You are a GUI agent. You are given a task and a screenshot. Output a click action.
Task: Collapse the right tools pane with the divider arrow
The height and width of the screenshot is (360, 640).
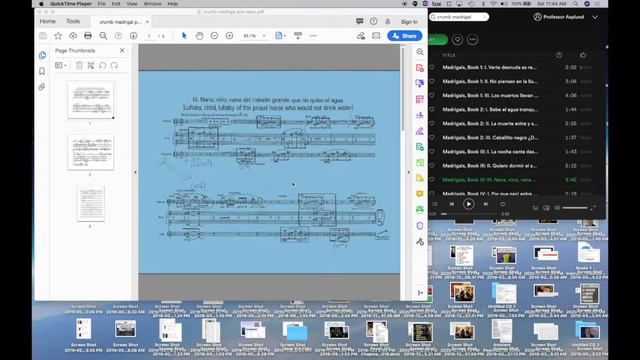coord(409,172)
